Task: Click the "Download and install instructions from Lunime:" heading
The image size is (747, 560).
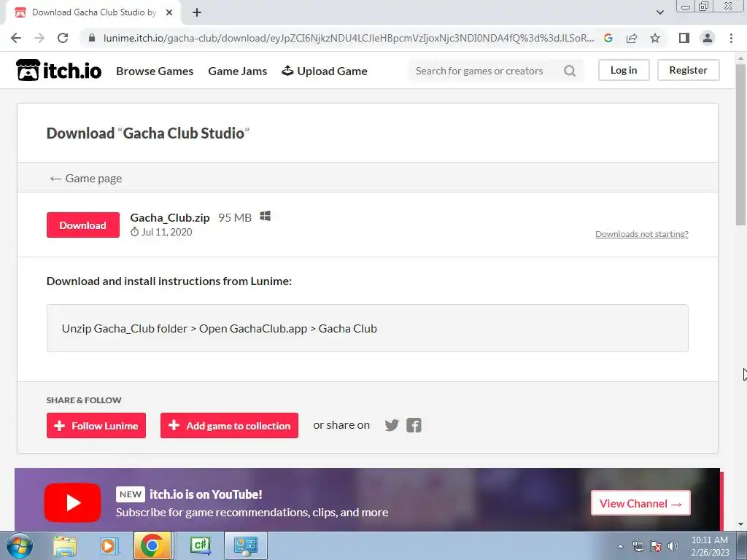Action: 169,281
